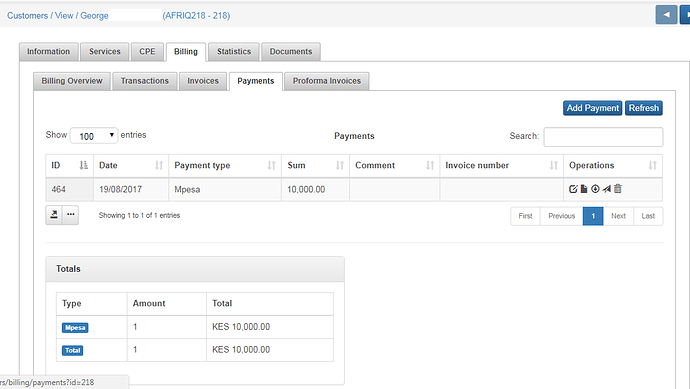Go to the previous customer with the left arrow
This screenshot has height=389, width=690.
point(666,15)
